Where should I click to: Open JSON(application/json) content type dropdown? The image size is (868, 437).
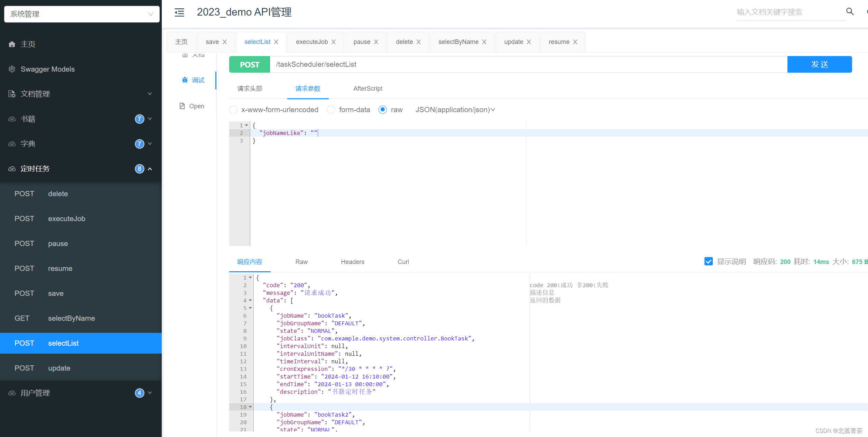pos(455,110)
